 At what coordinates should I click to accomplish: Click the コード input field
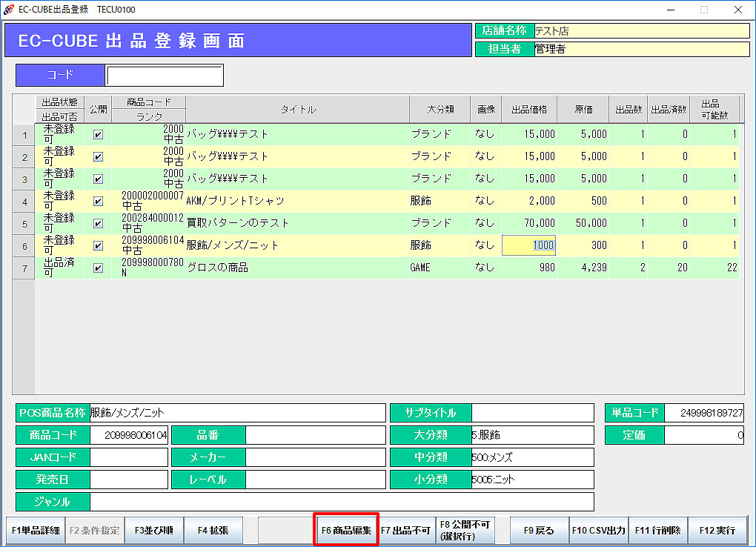(164, 76)
